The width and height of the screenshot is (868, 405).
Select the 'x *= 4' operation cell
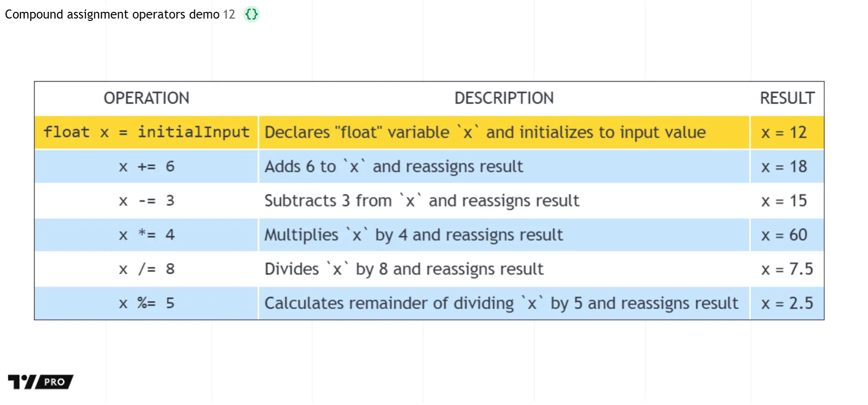tap(146, 235)
